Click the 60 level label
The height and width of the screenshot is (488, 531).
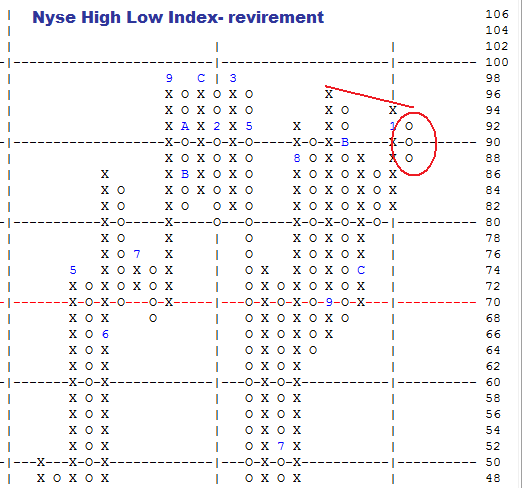pos(493,382)
